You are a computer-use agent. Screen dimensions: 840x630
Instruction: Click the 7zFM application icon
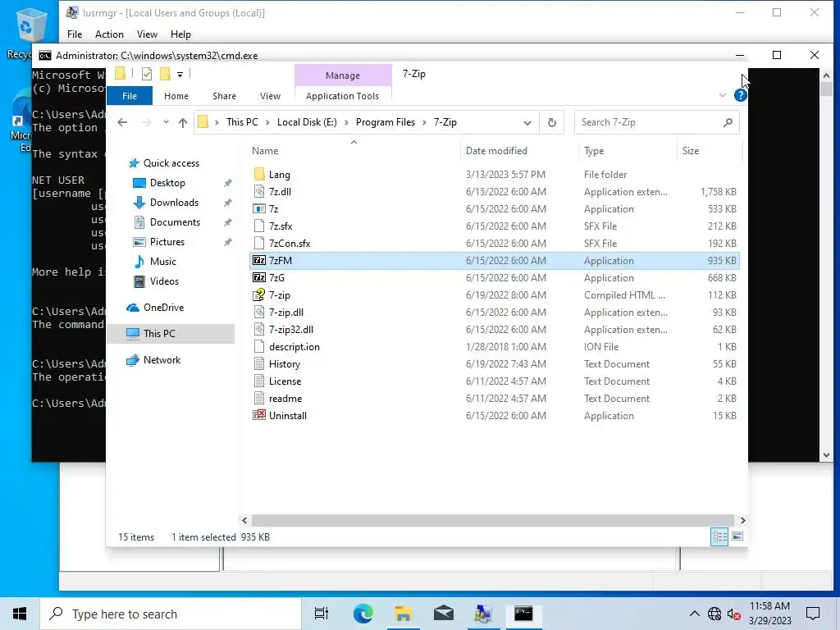point(259,261)
